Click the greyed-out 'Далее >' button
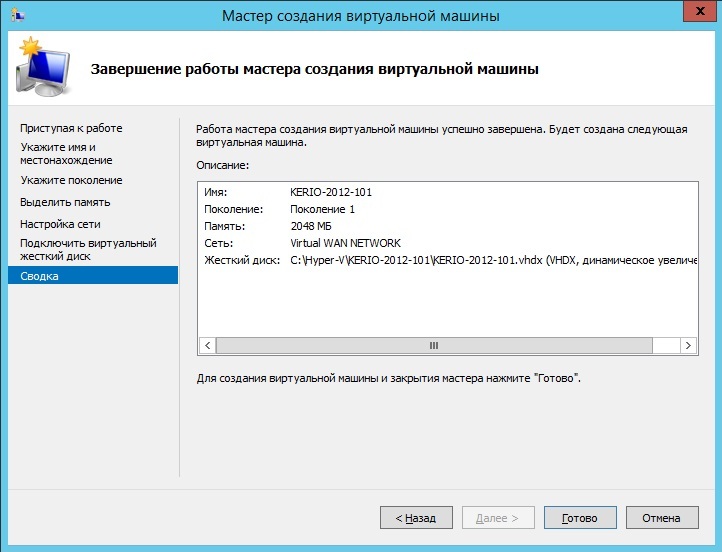 point(498,518)
